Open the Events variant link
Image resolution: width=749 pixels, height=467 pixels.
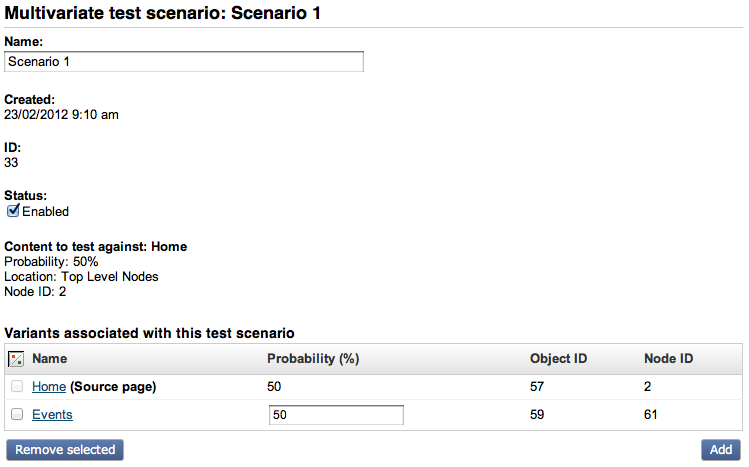coord(52,414)
